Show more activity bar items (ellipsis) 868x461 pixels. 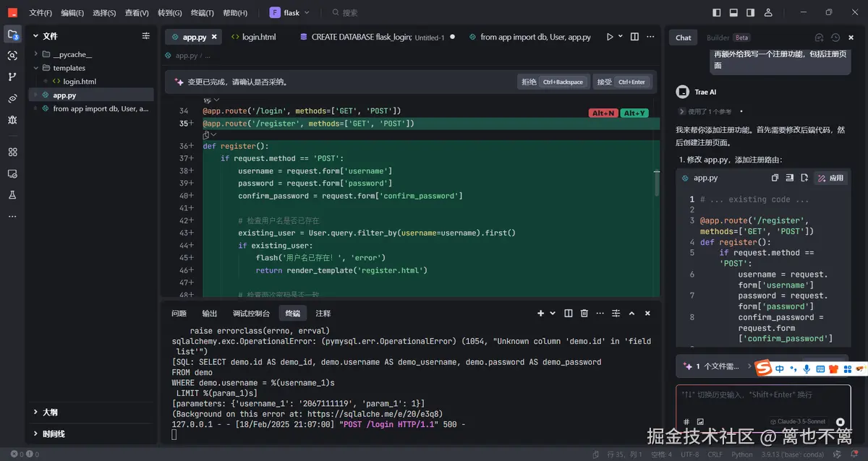click(12, 216)
